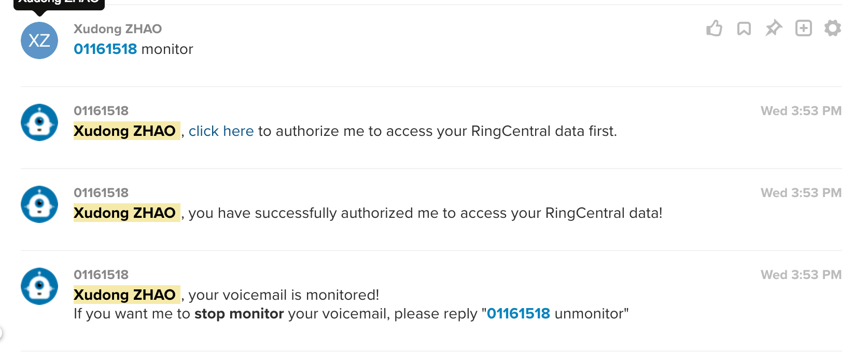The height and width of the screenshot is (362, 868).
Task: Click bot name 01161518 above voicemail monitored message
Action: point(101,275)
